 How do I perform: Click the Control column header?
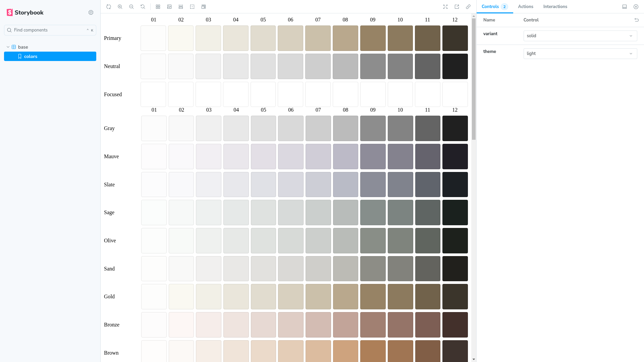(531, 20)
